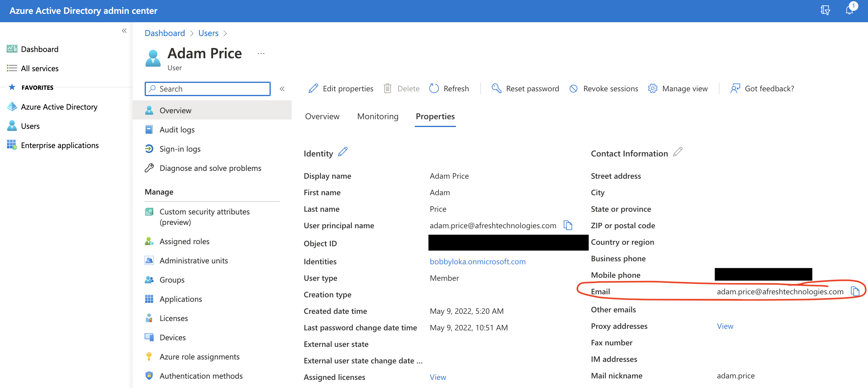Switch to the Monitoring tab
The height and width of the screenshot is (388, 868).
coord(378,116)
